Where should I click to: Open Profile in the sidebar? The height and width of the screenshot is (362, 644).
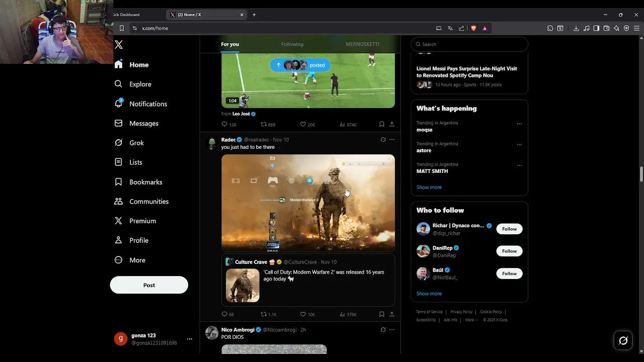point(131,240)
